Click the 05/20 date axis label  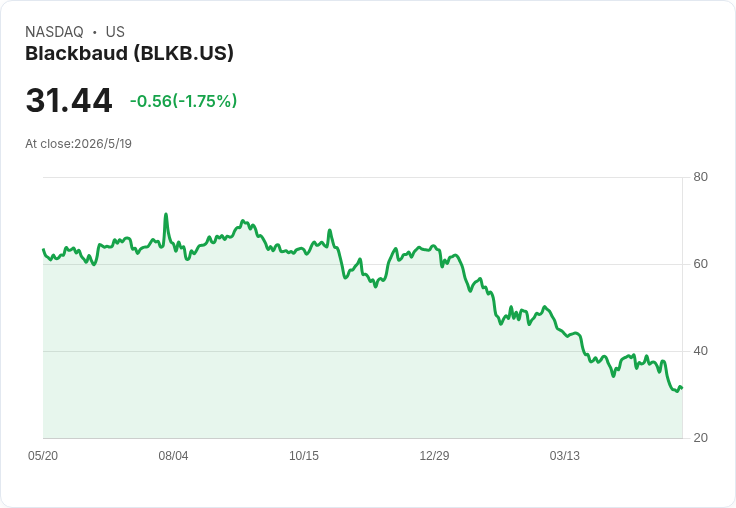[x=43, y=455]
